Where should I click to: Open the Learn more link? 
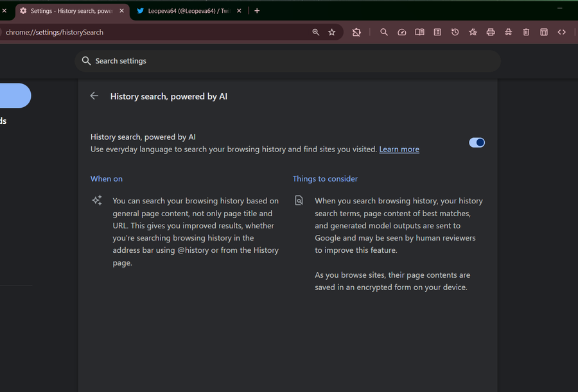tap(399, 149)
